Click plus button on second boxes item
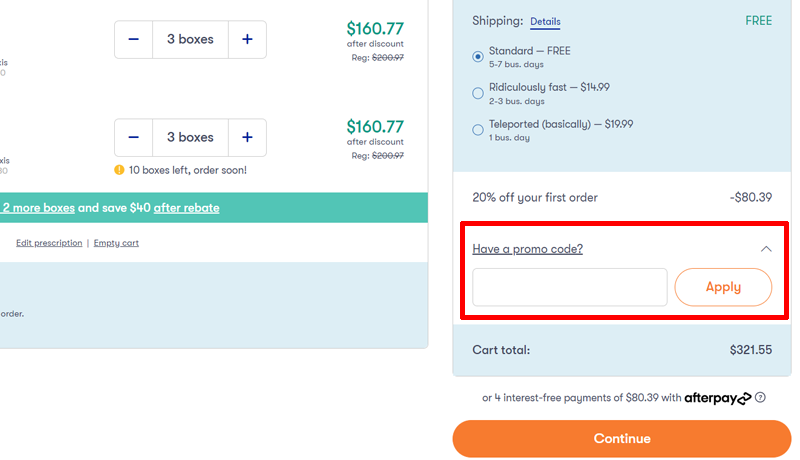The image size is (800, 460). (247, 137)
